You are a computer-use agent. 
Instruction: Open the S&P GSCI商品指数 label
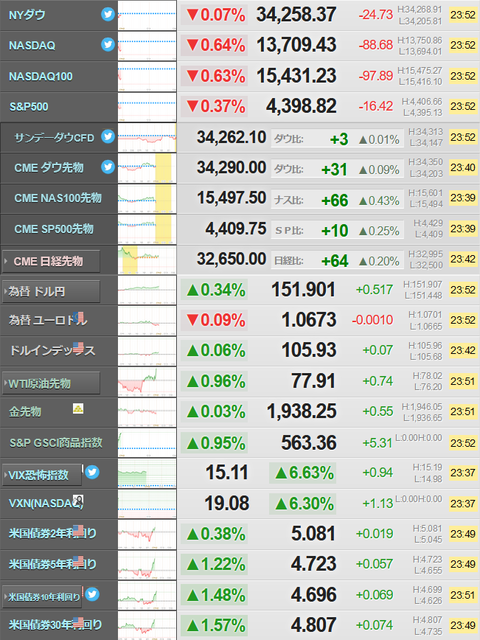[56, 443]
